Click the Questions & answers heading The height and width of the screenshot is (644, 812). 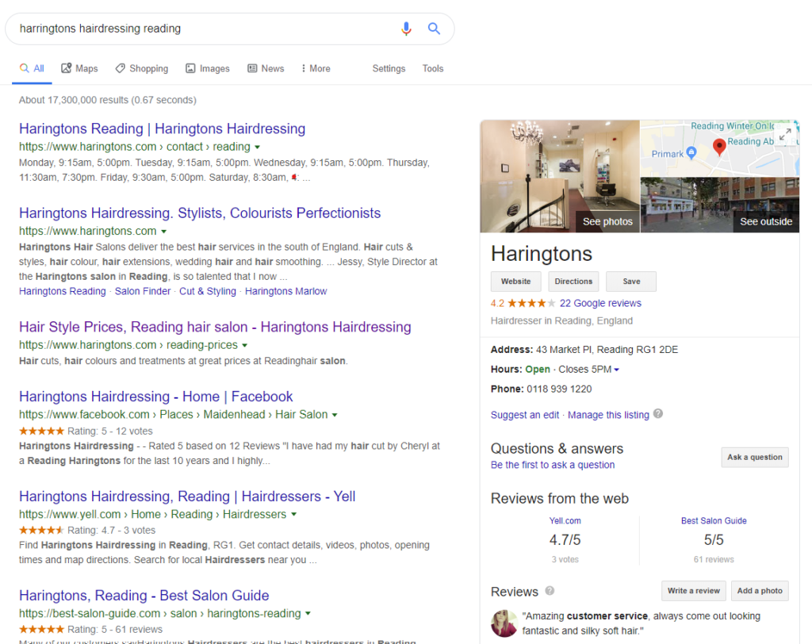557,449
